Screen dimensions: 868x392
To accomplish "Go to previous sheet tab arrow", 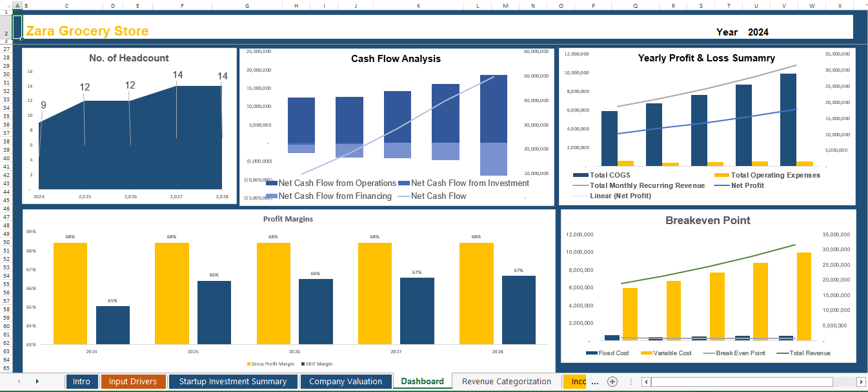I will click(x=18, y=382).
